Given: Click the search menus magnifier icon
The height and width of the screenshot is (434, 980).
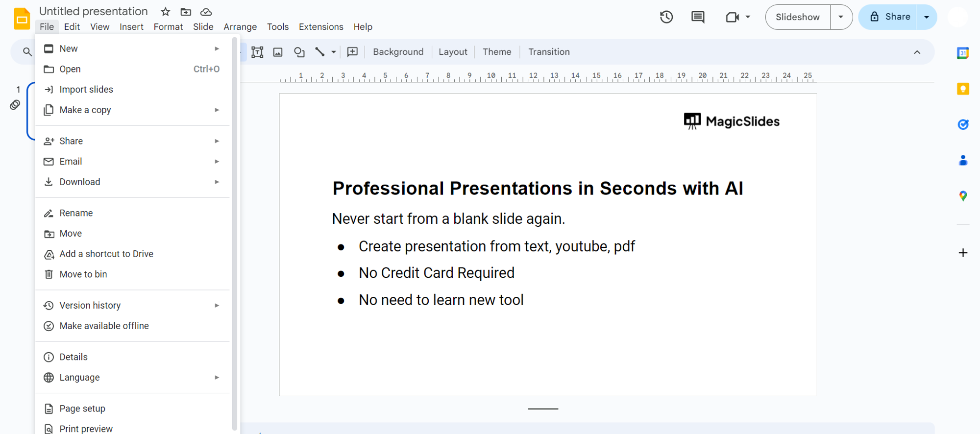Looking at the screenshot, I should (x=27, y=51).
